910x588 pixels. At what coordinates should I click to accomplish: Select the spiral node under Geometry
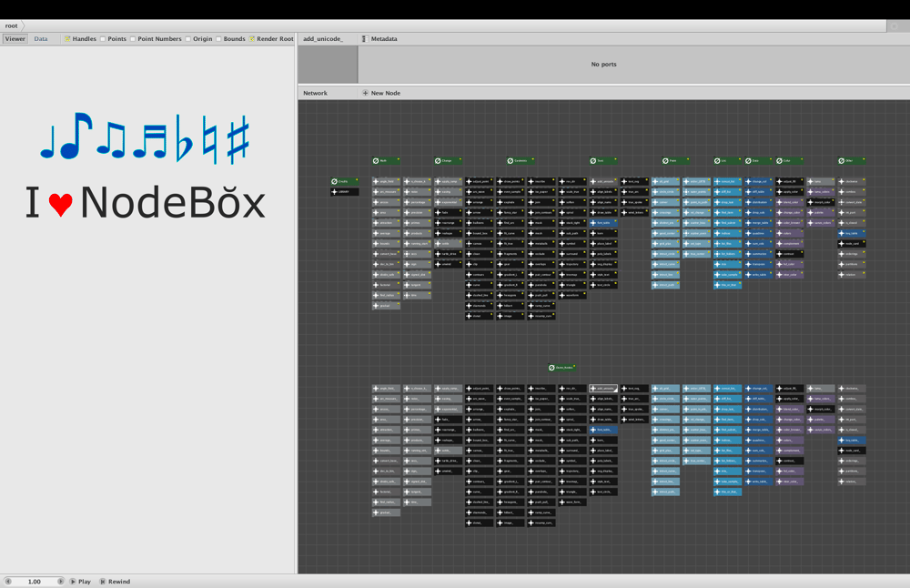tap(572, 212)
